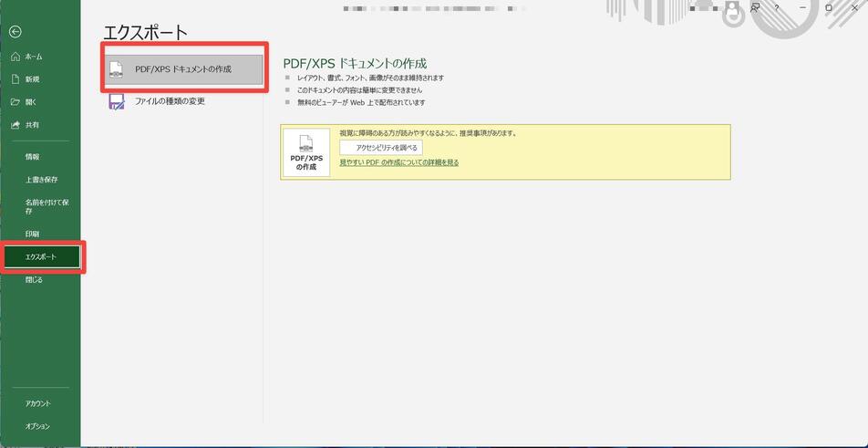The width and height of the screenshot is (868, 448).
Task: Click text このドキュメントの内容は簡単に変更できません
Action: pyautogui.click(x=360, y=89)
